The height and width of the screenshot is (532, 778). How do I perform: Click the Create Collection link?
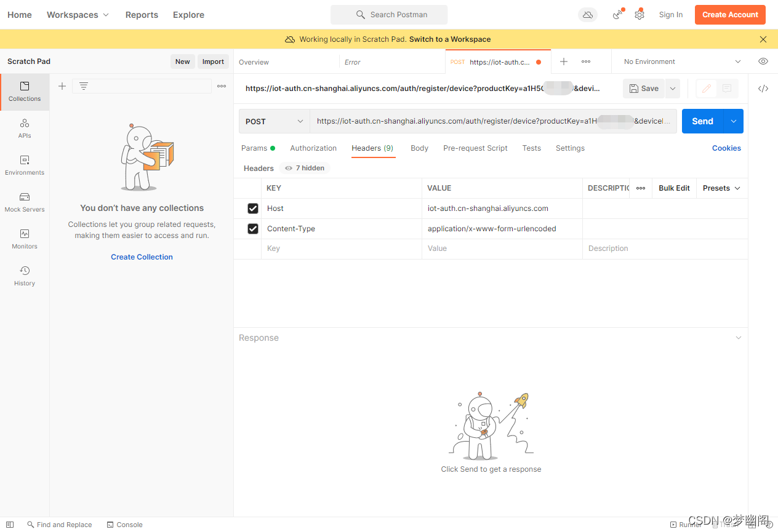(x=142, y=257)
